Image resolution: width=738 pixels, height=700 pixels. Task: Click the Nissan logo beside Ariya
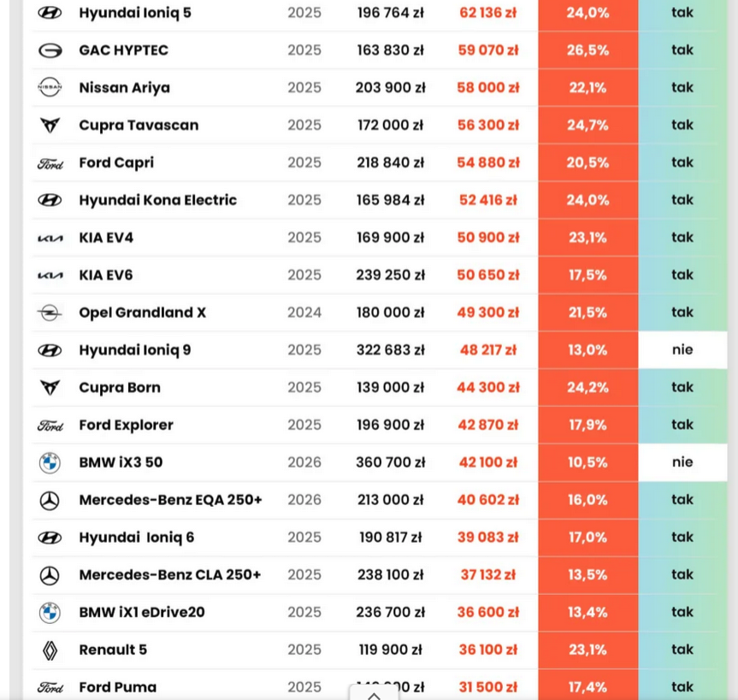point(50,88)
